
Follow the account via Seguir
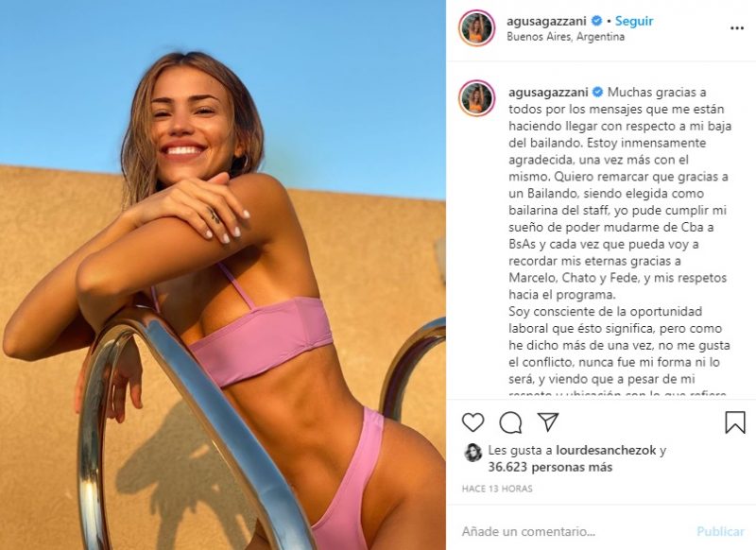click(x=634, y=21)
